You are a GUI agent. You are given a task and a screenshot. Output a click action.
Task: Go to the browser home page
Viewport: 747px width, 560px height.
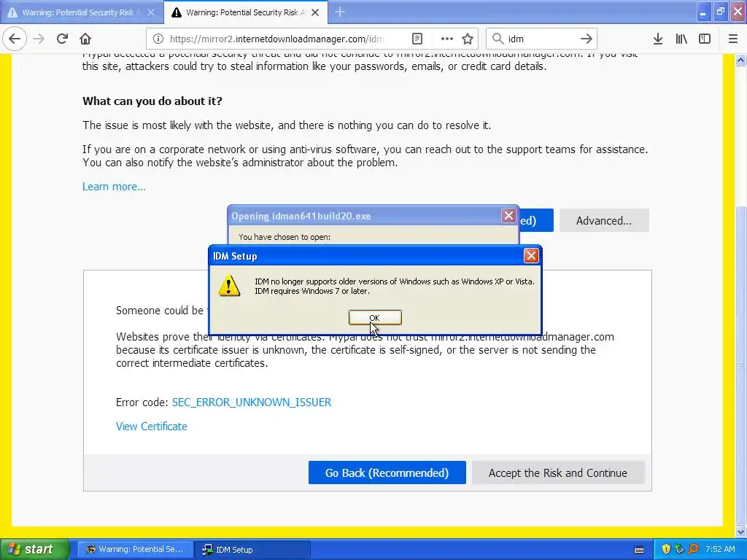(85, 39)
